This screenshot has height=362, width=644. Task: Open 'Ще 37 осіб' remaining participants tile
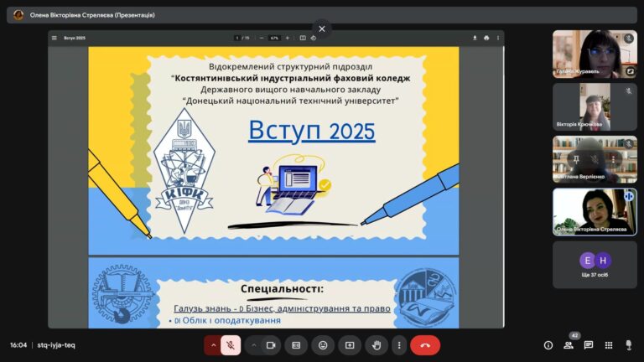coord(595,265)
